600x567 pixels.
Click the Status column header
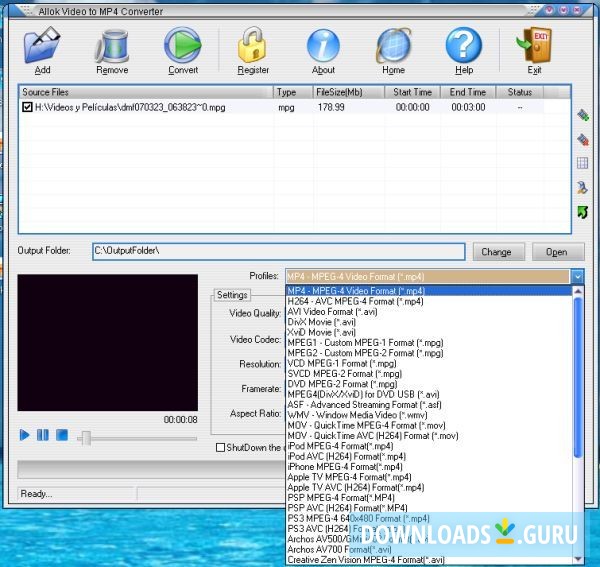click(520, 92)
